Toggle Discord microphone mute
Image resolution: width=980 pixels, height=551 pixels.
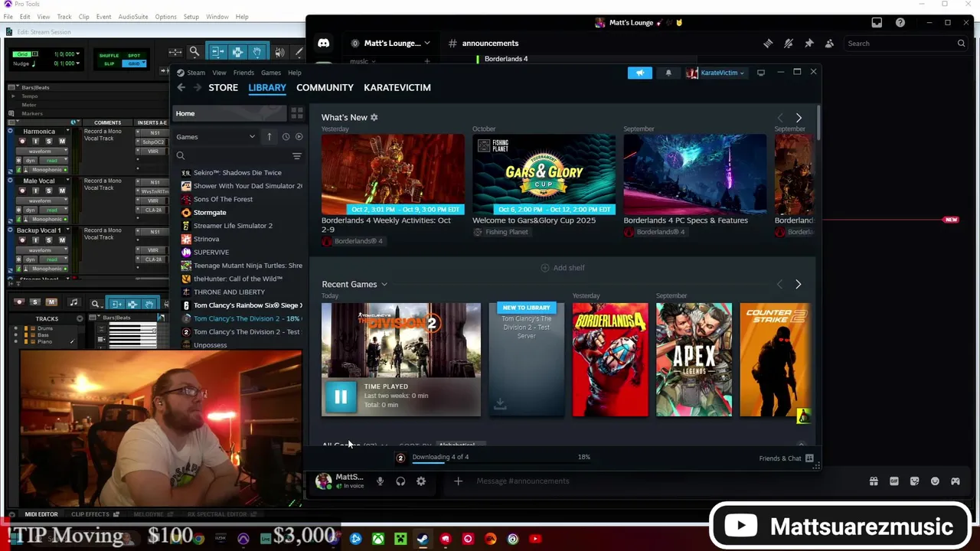pos(380,481)
